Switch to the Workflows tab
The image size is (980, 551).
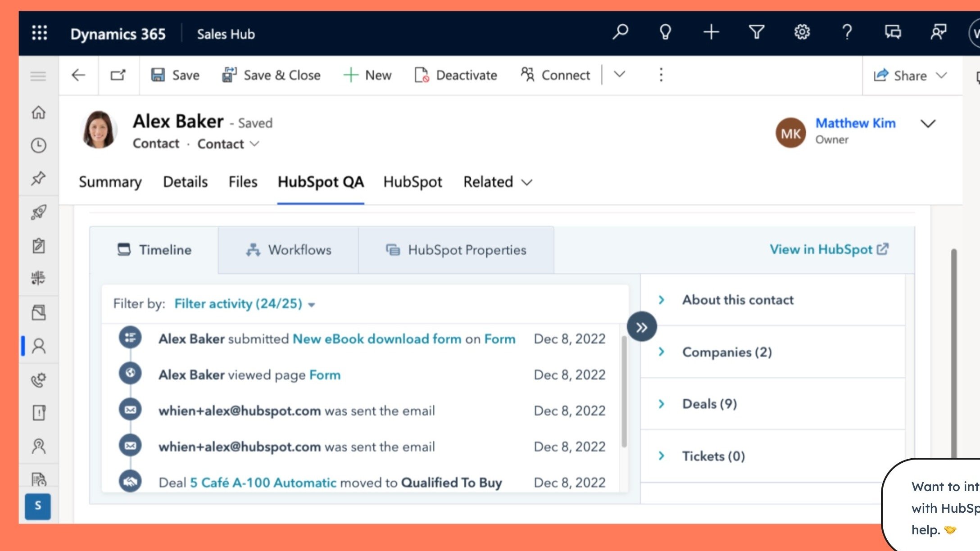[x=289, y=250]
